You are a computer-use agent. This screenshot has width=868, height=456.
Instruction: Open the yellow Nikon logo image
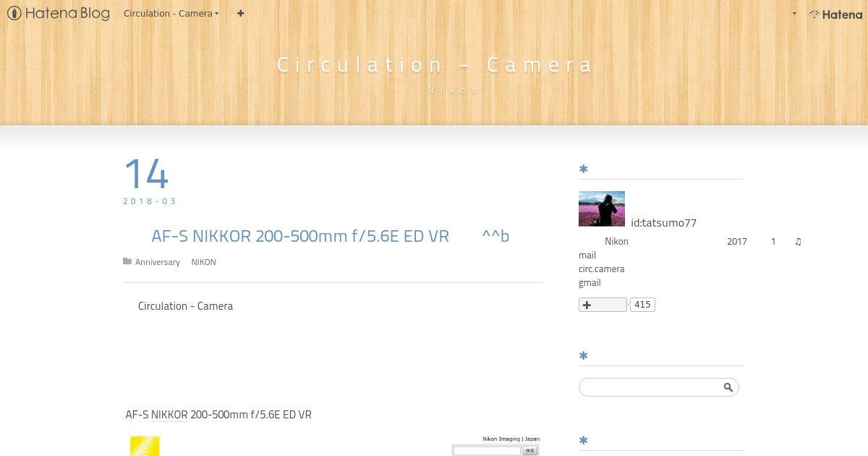[145, 446]
